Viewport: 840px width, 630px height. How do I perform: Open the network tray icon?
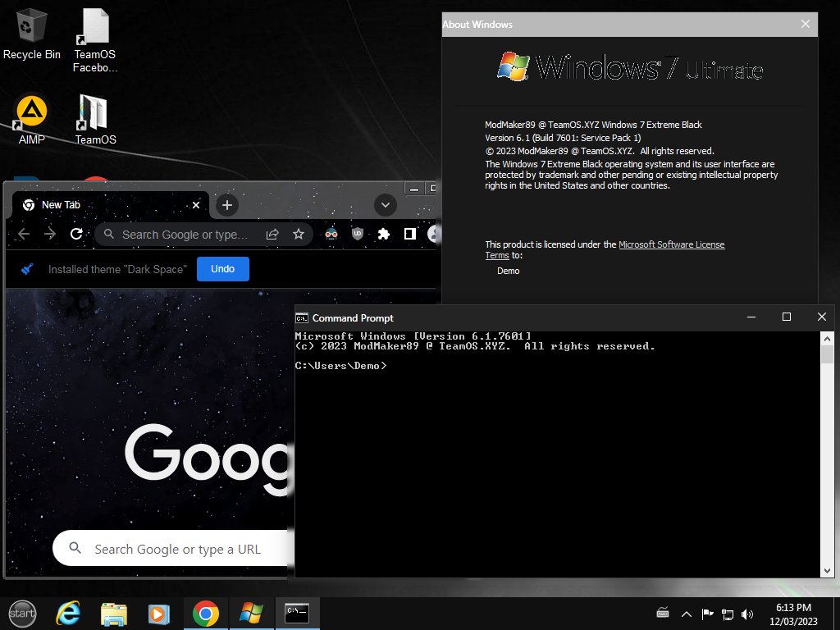click(727, 614)
